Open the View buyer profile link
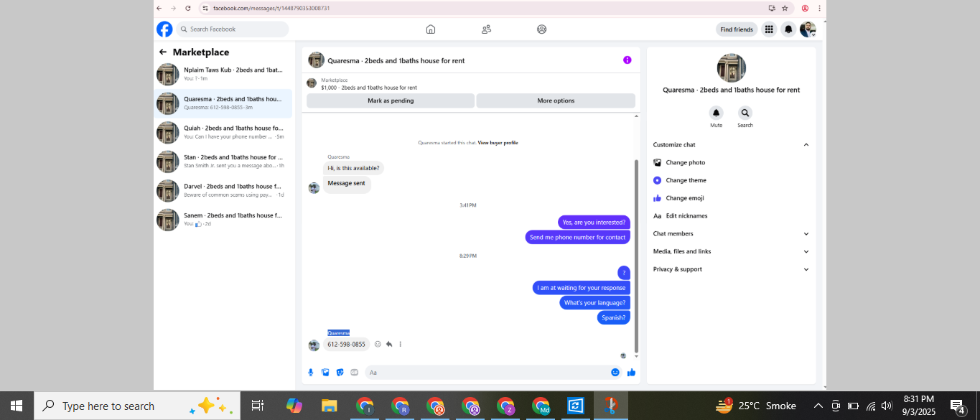 pos(498,143)
